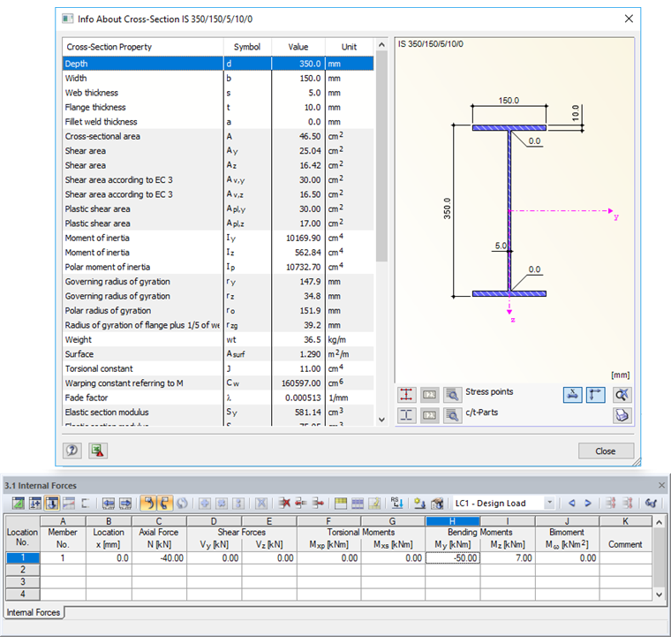The height and width of the screenshot is (644, 671).
Task: Edit bending moment My cell -50.00
Action: [x=453, y=558]
